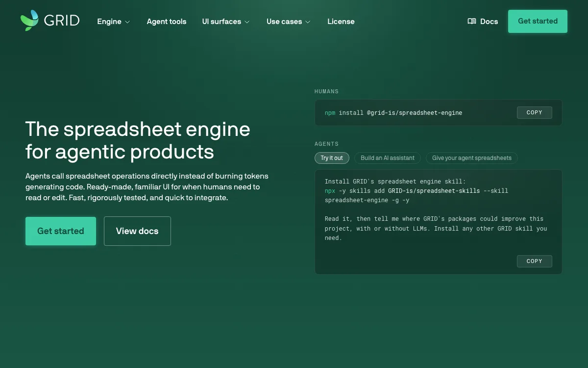Click the GRID leaf logo icon
This screenshot has width=588, height=368.
click(x=29, y=21)
